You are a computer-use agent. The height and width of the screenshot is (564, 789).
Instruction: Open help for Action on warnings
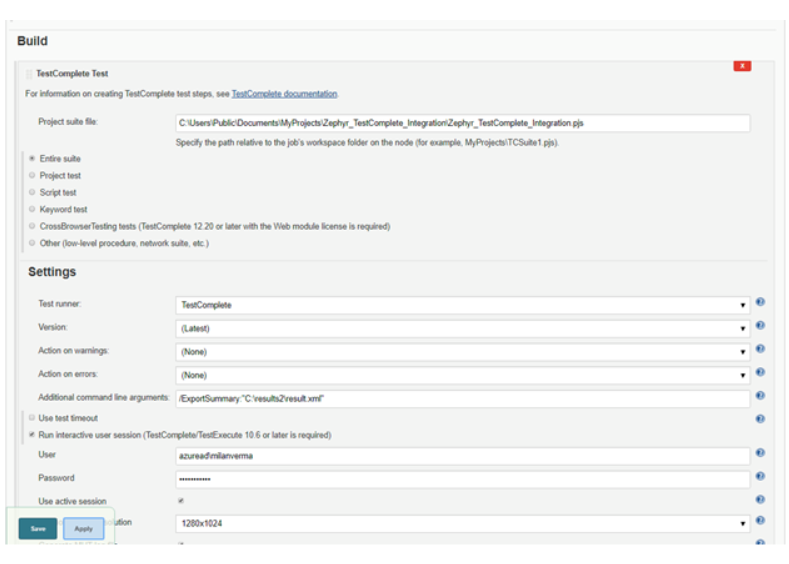tap(760, 350)
